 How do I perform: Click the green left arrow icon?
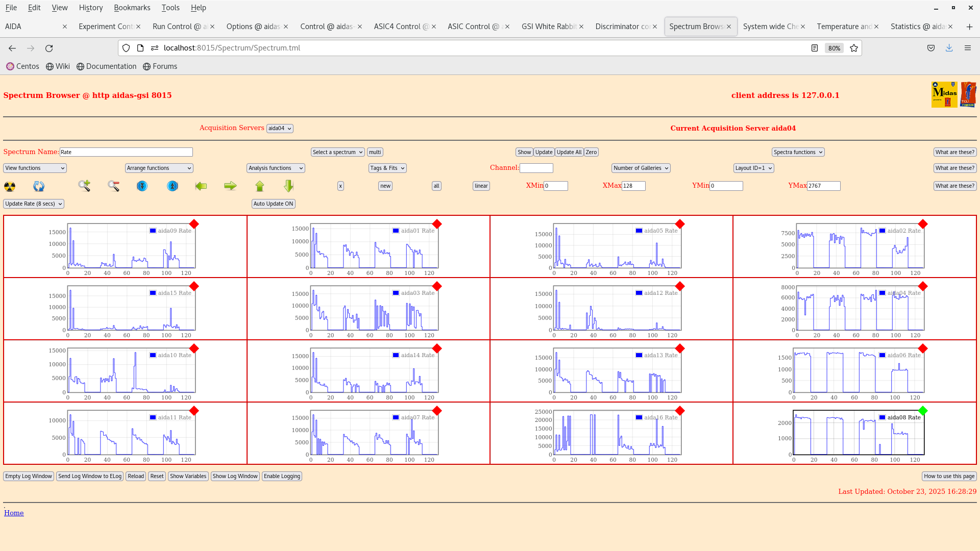tap(201, 186)
